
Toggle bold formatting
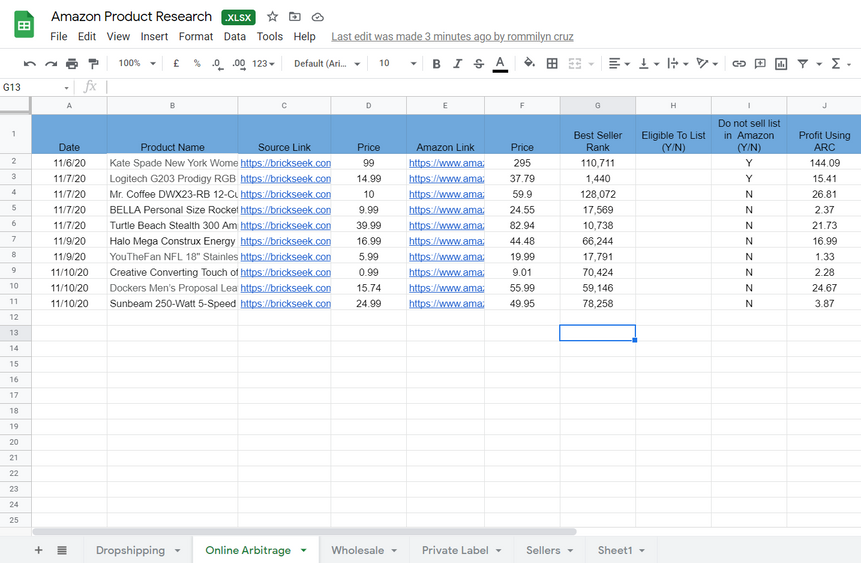click(x=437, y=64)
